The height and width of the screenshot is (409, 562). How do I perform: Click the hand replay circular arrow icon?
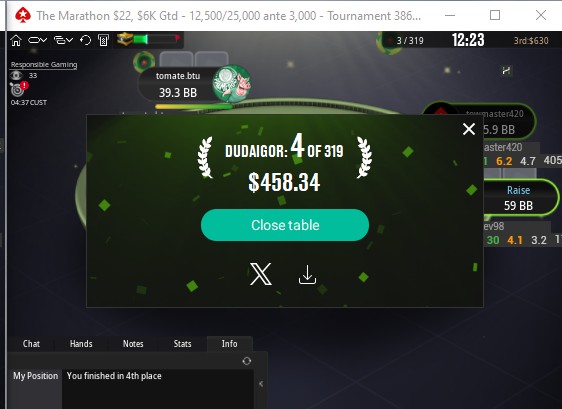pos(85,40)
